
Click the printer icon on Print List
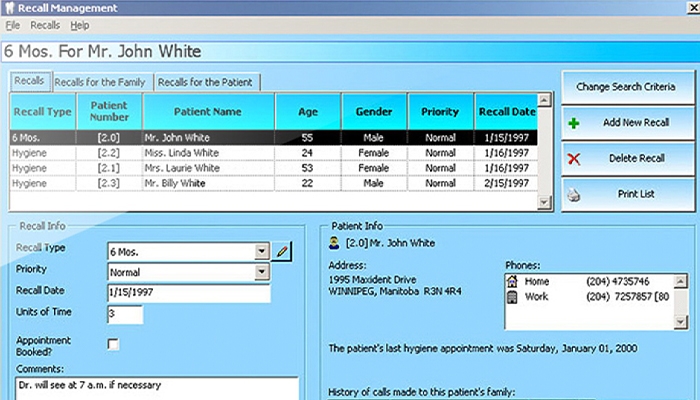(574, 194)
